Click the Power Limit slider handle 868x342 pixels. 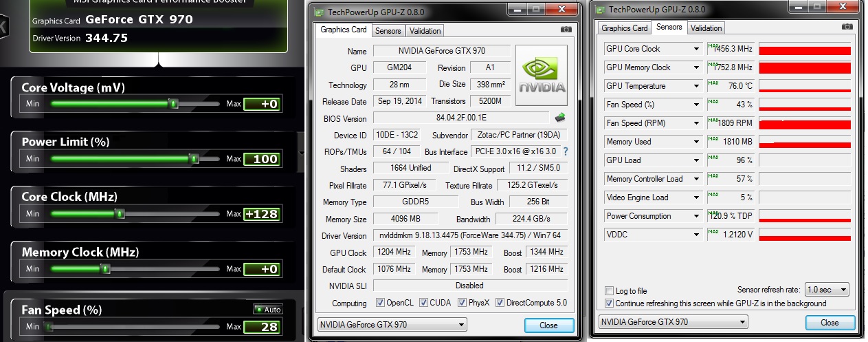194,158
